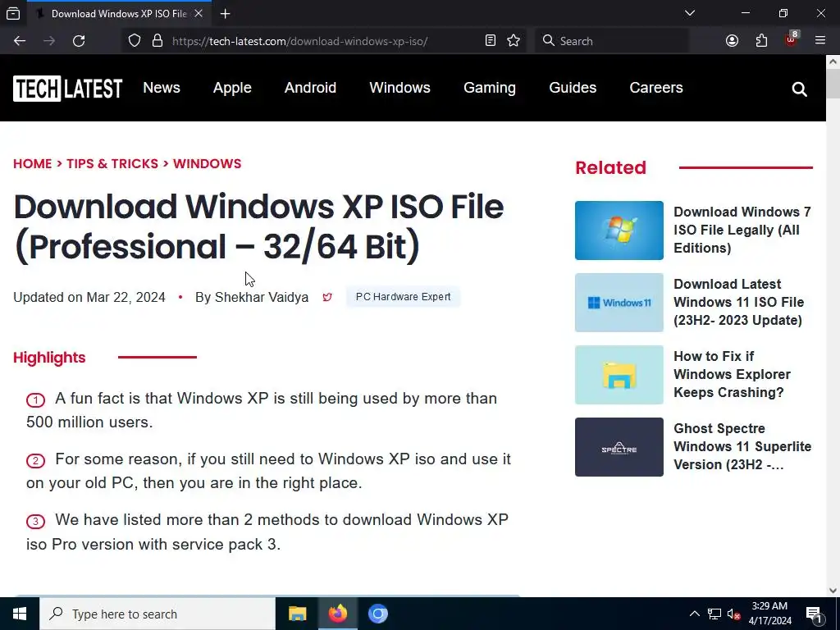The width and height of the screenshot is (840, 630).
Task: Open the blue browser icon on the taskbar
Action: point(377,614)
